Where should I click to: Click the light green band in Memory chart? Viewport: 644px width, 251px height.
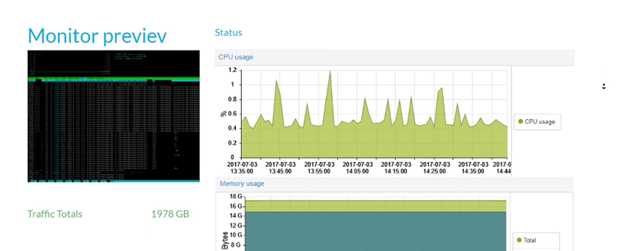[x=375, y=206]
